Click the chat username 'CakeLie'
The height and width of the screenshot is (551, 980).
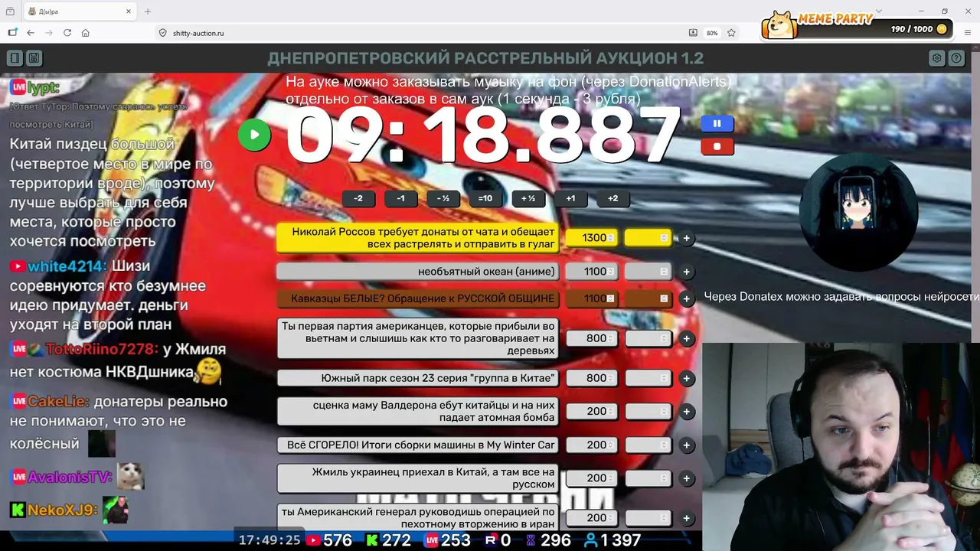pyautogui.click(x=57, y=401)
